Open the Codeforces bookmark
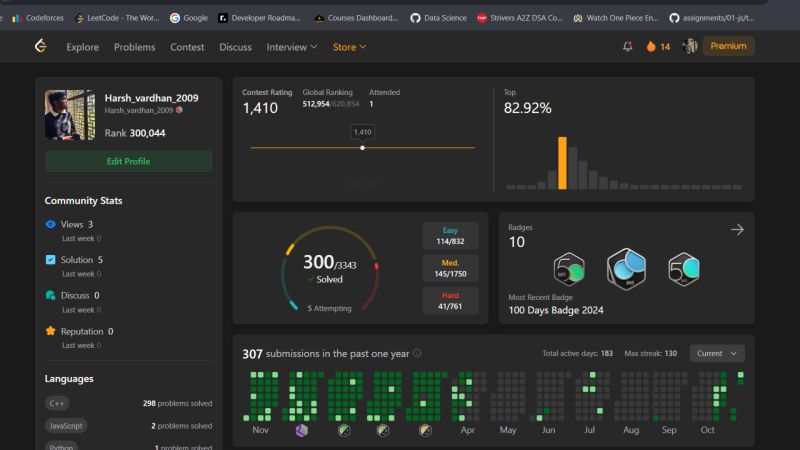This screenshot has height=450, width=800. 37,17
